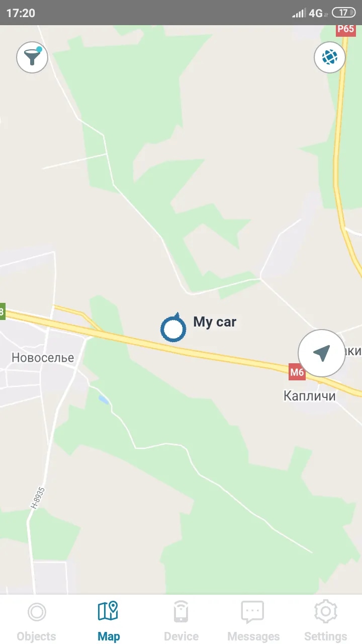The height and width of the screenshot is (644, 362).
Task: Tap the globe map layers button
Action: pyautogui.click(x=330, y=57)
